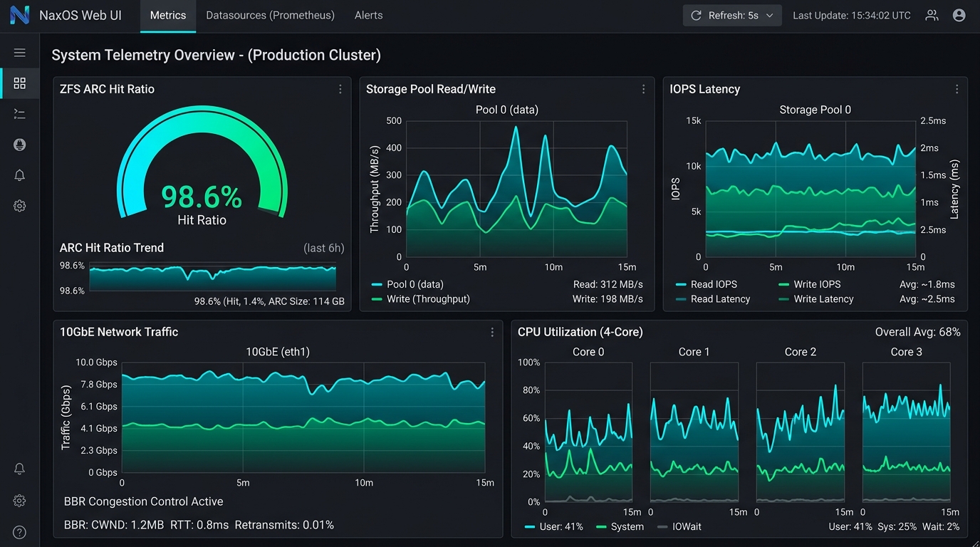Screen dimensions: 980x547
Task: Click the Avg: ~2.5ms value
Action: [x=927, y=299]
